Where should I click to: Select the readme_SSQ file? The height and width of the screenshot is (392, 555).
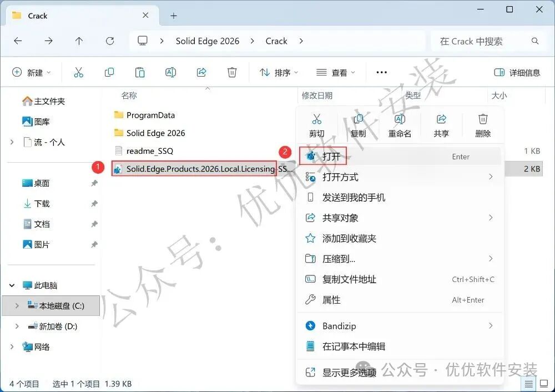point(144,151)
